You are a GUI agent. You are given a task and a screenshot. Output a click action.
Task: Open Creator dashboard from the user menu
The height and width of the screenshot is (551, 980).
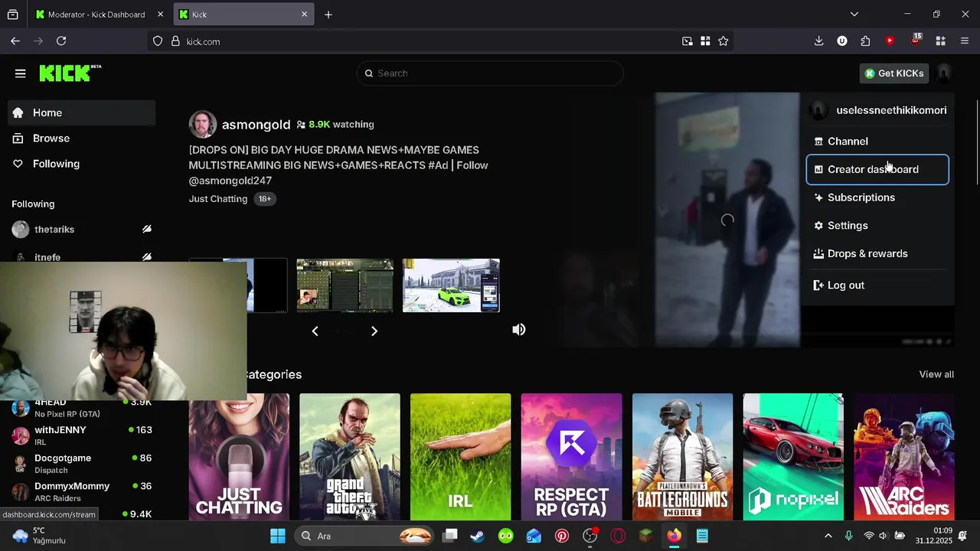(877, 169)
